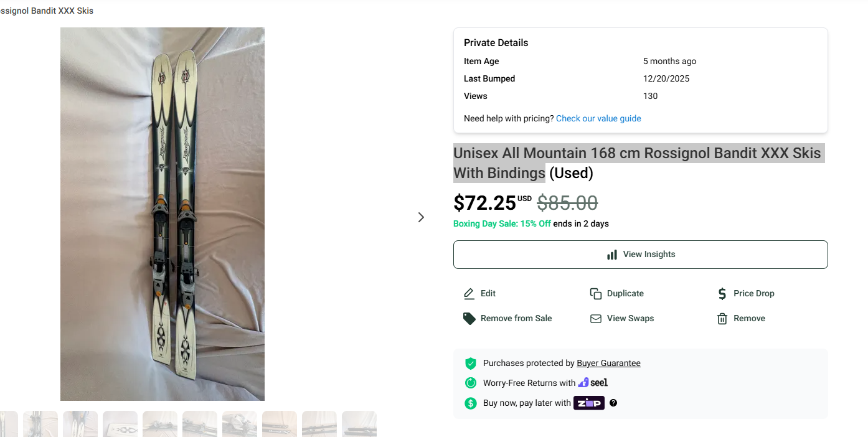Select the last thumbnail in the photo strip
The image size is (868, 437).
pos(359,424)
